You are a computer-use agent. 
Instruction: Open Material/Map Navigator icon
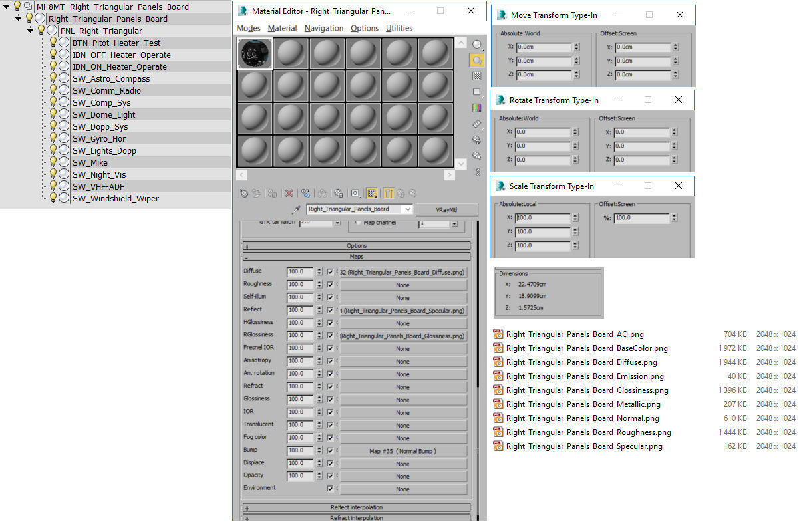tap(477, 172)
